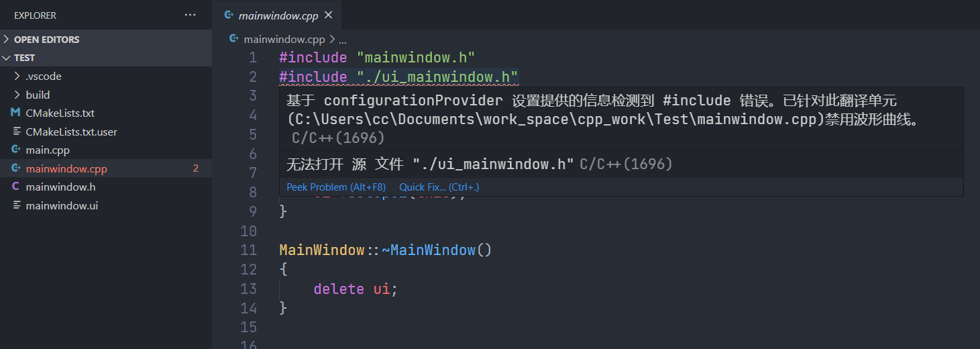
Task: Click the "./ui_mainwindow.h" include string
Action: click(x=438, y=77)
